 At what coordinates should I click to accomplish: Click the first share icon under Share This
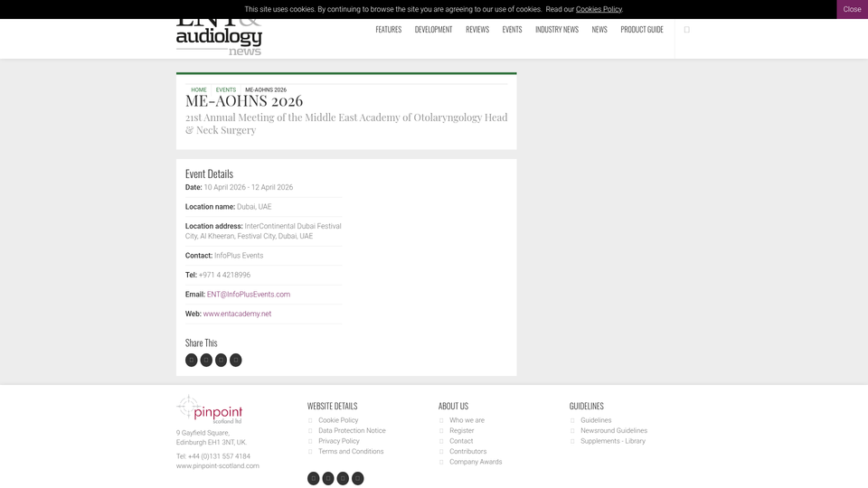click(x=191, y=361)
